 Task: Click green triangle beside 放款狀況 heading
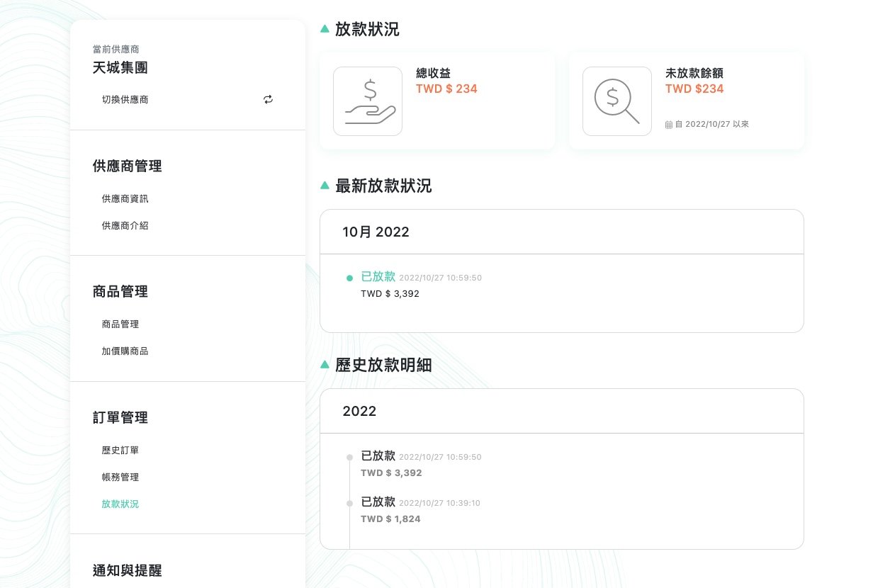point(325,29)
